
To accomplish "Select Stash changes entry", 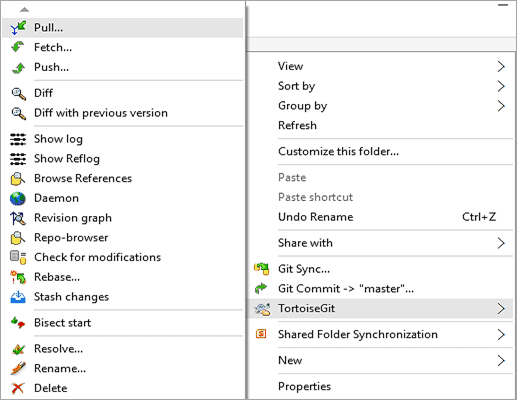I will point(123,297).
